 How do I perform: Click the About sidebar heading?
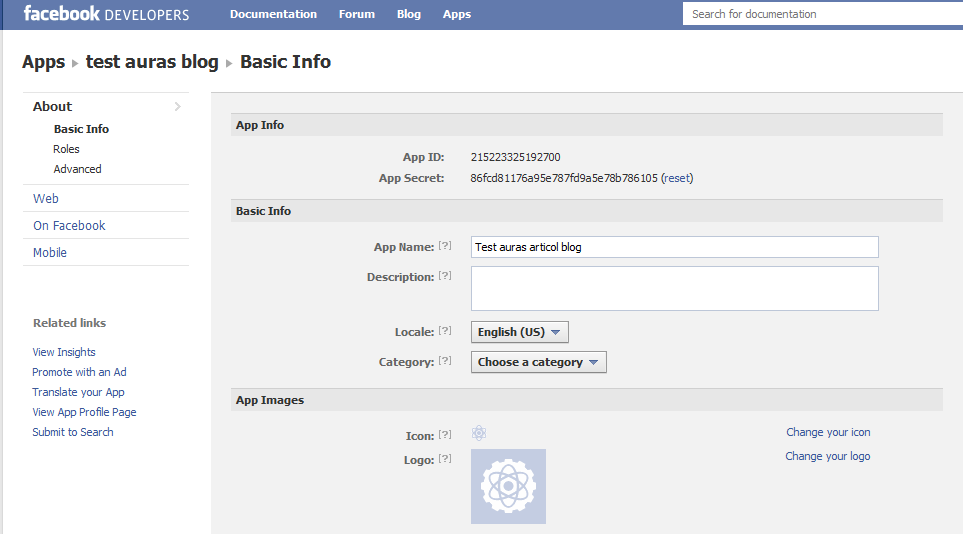point(52,106)
